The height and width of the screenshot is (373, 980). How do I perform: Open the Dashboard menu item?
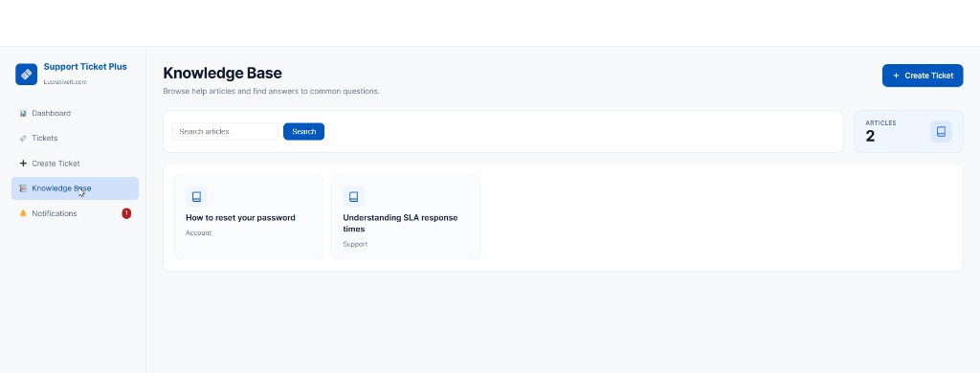75,113
